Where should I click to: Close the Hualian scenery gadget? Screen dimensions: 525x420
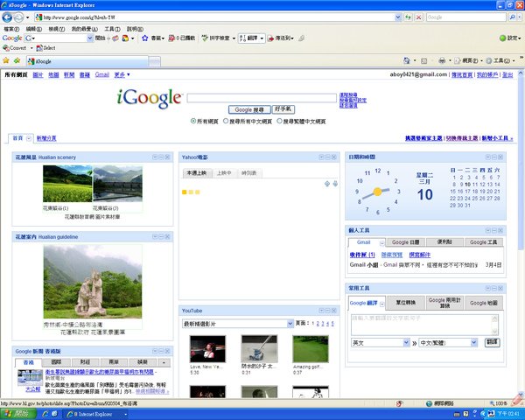(x=167, y=157)
